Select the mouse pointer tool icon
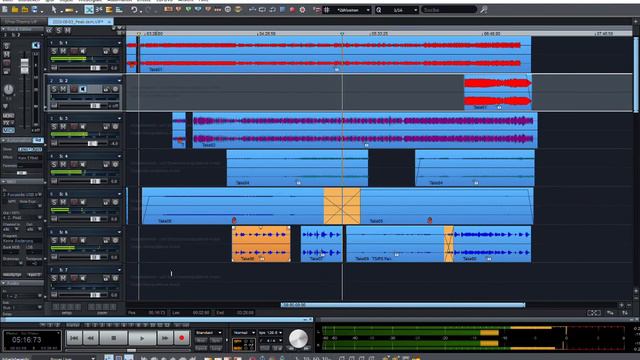Image resolution: width=640 pixels, height=360 pixels. (x=54, y=9)
